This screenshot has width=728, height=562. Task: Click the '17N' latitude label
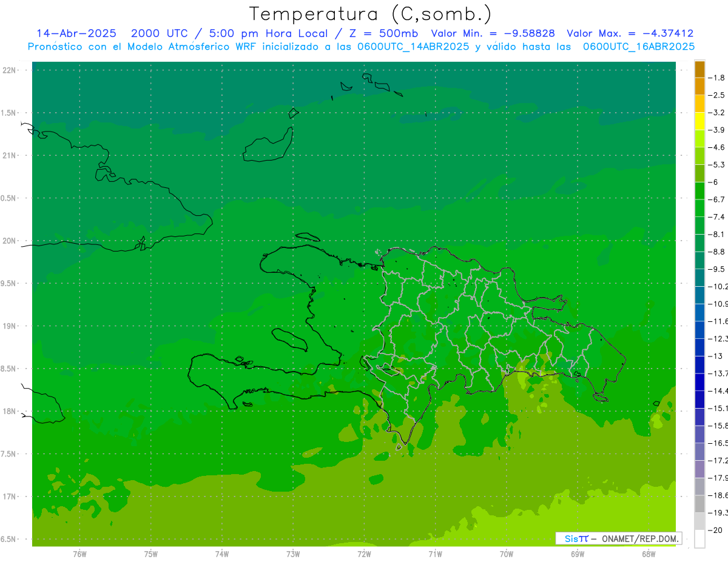pos(10,497)
